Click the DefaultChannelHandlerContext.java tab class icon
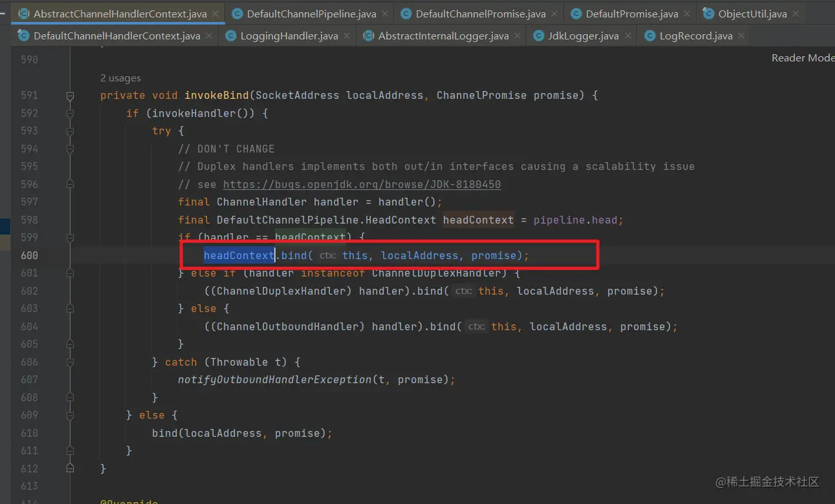The width and height of the screenshot is (835, 504). [x=24, y=36]
